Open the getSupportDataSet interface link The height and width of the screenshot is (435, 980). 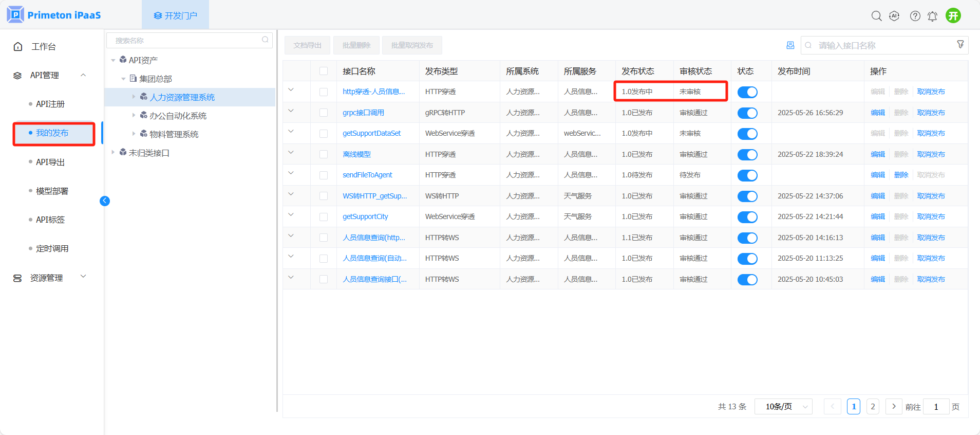[371, 133]
